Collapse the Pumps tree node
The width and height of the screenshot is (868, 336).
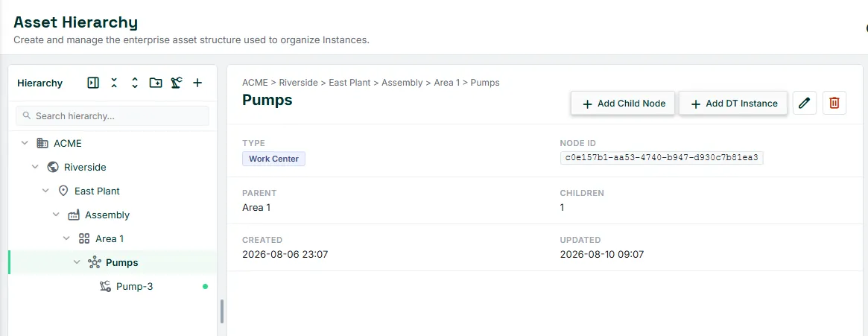77,262
